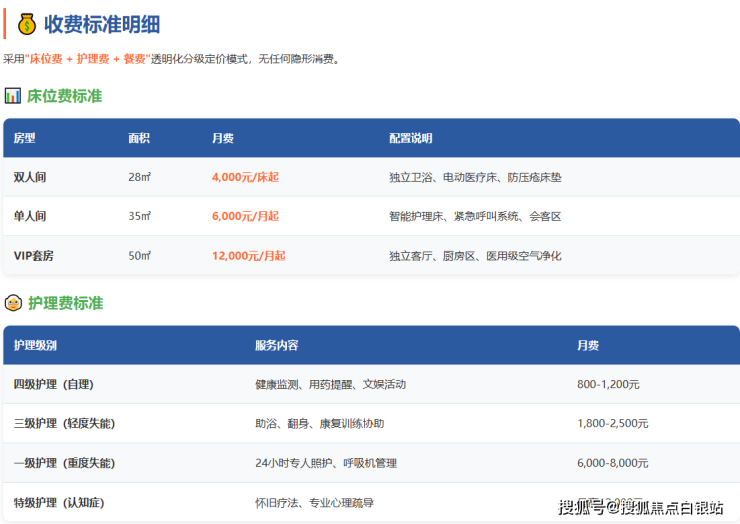This screenshot has width=740, height=524.
Task: Click the 护理级别 column header
Action: coord(35,345)
